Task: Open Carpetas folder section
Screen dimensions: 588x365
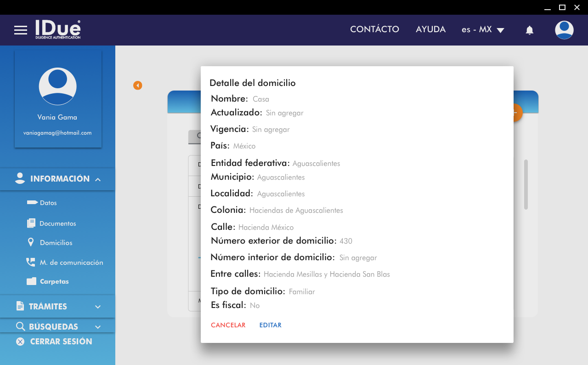Action: (x=54, y=281)
